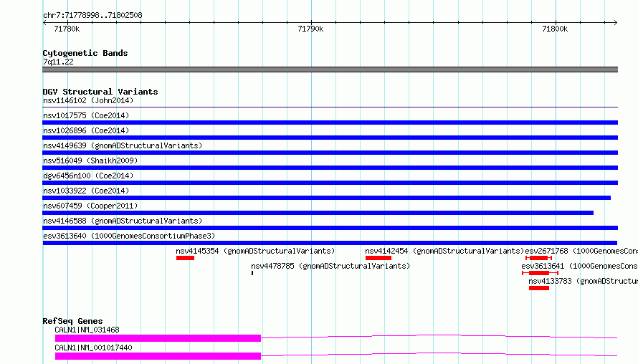Open the dgv6456n100 (Coe2014) variant label
The image size is (638, 364).
(x=88, y=176)
